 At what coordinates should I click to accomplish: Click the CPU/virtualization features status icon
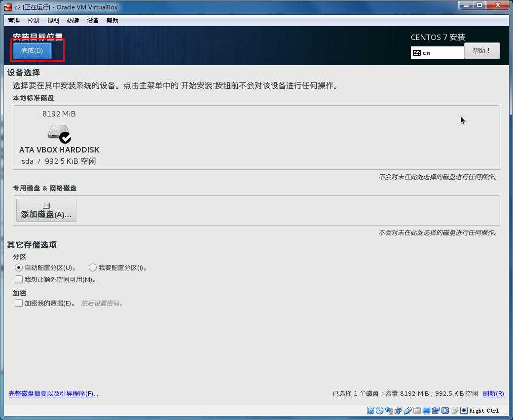[445, 410]
